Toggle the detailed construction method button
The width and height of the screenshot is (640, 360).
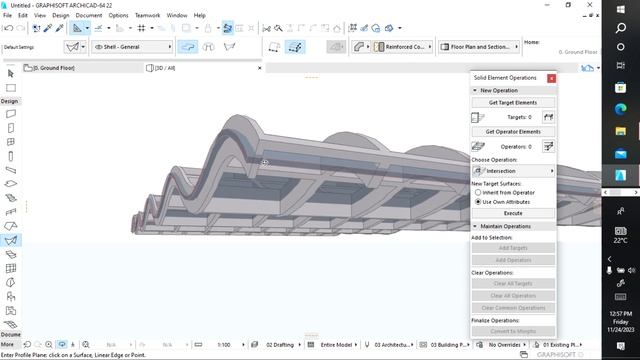(295, 47)
